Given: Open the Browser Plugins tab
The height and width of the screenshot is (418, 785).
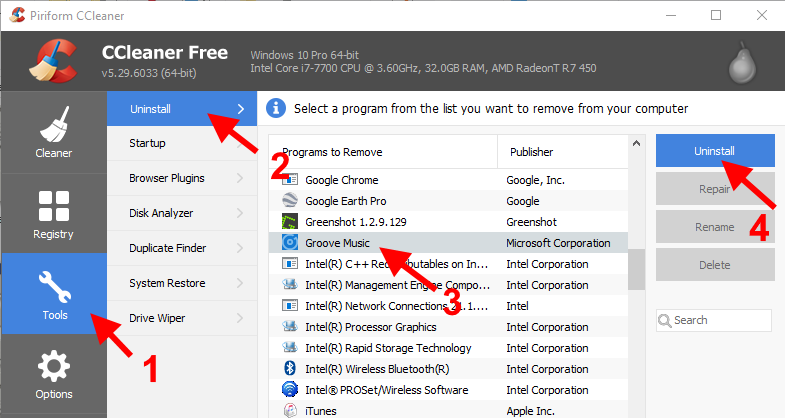Looking at the screenshot, I should pos(182,178).
